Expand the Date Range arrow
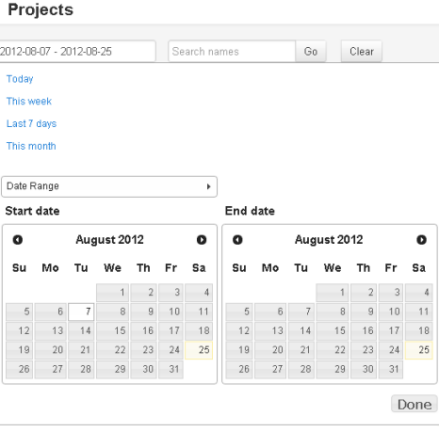 [x=209, y=186]
